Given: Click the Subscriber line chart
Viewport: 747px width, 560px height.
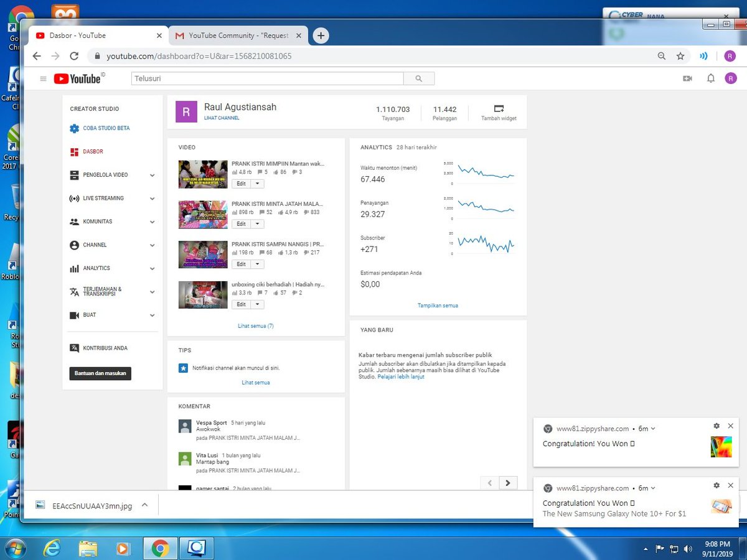Looking at the screenshot, I should tap(486, 243).
